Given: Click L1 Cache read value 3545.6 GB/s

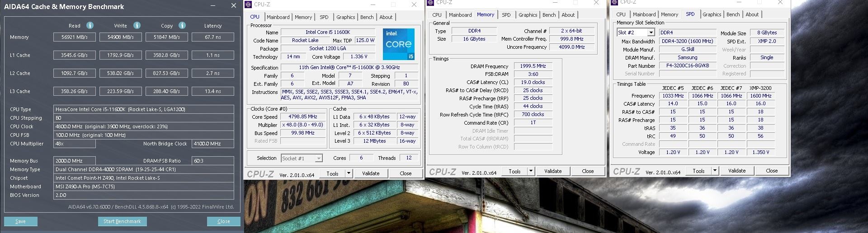Looking at the screenshot, I should tap(75, 55).
